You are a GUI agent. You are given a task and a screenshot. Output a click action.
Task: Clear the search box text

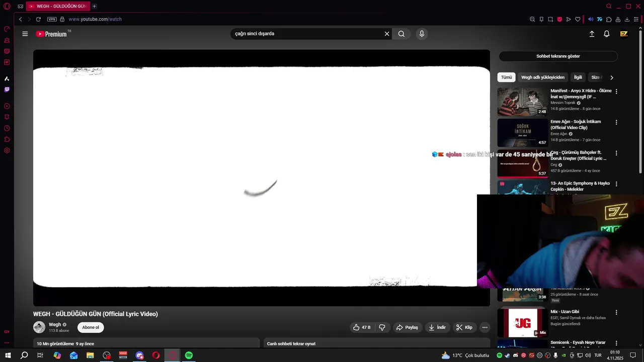(x=387, y=34)
